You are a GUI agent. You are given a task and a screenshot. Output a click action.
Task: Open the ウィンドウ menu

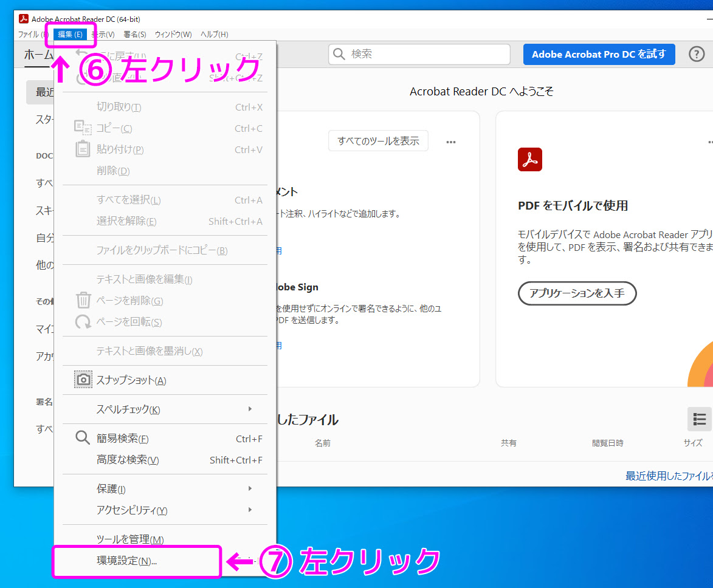(173, 35)
